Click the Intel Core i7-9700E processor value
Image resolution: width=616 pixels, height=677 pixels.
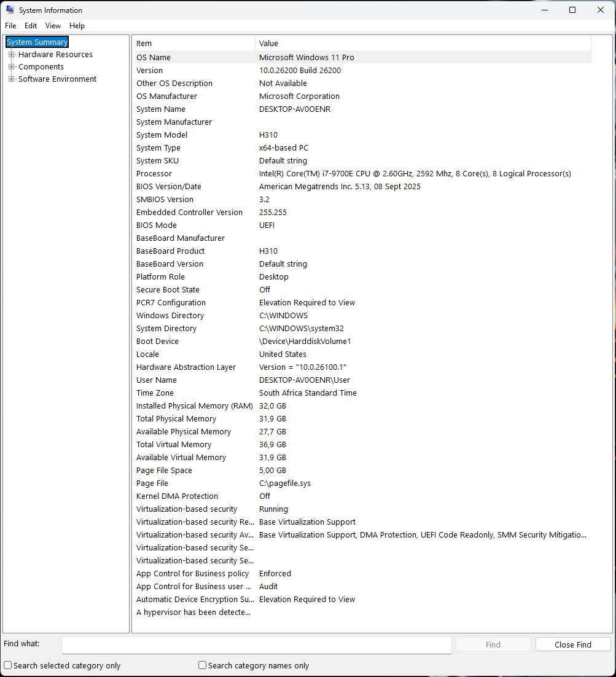pos(415,174)
